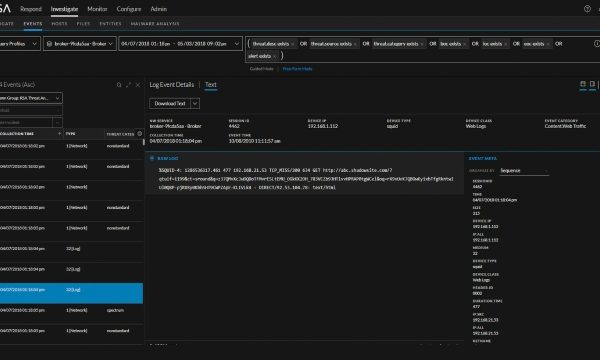Open the Configure top menu
This screenshot has height=360, width=600.
[x=129, y=9]
